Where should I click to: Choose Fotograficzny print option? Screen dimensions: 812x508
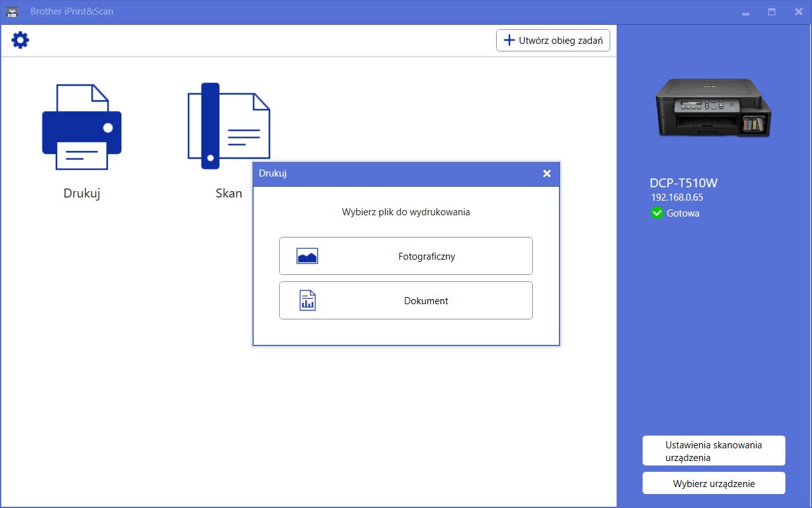point(406,256)
